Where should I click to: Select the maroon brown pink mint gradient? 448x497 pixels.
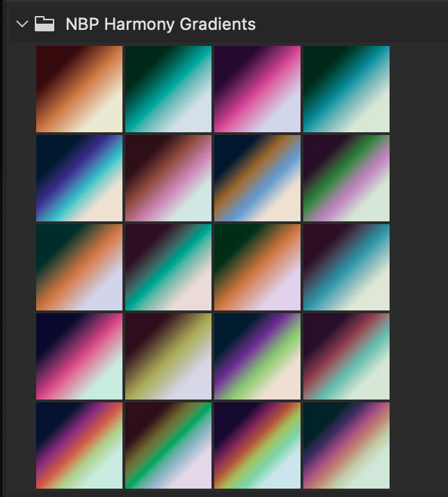(x=168, y=178)
